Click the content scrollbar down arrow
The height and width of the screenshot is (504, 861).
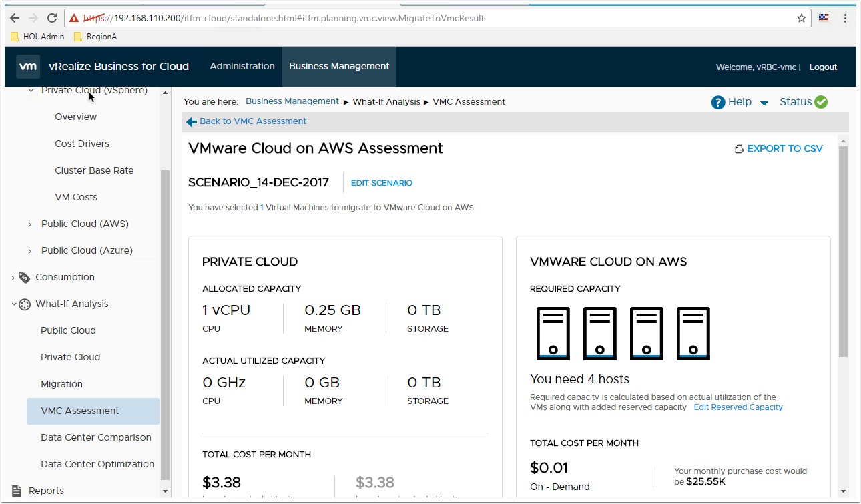(843, 491)
